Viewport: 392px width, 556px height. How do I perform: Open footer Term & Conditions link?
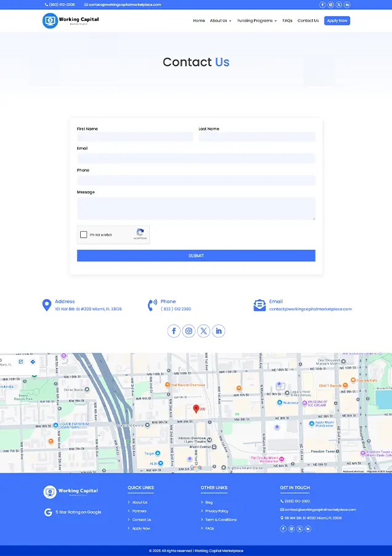(221, 520)
